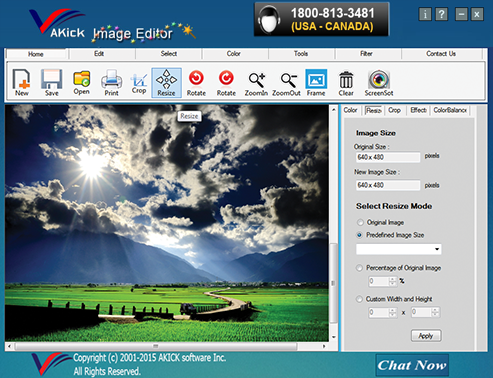Open info via the 'i' icon
Viewport: 493px width, 378px height.
425,14
